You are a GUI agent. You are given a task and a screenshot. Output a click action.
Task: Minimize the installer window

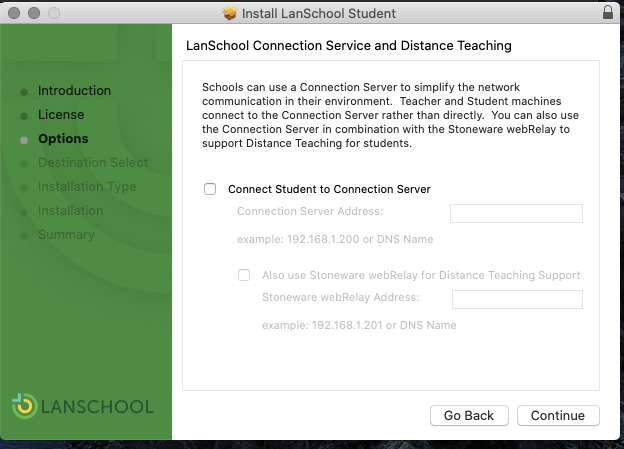point(34,13)
